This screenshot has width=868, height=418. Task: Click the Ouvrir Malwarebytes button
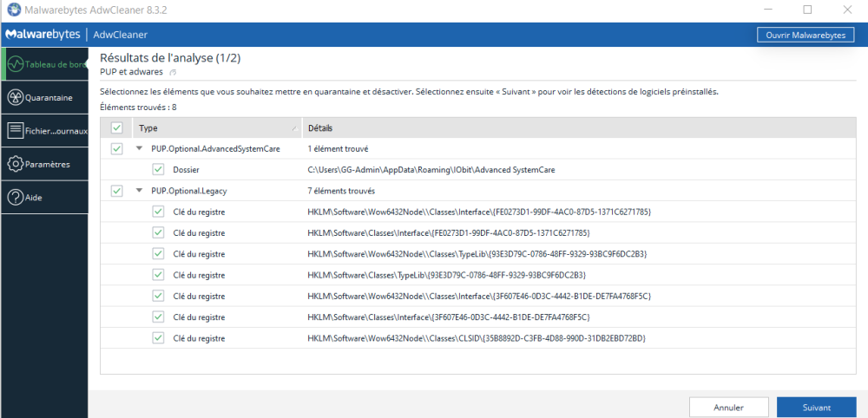click(x=806, y=35)
